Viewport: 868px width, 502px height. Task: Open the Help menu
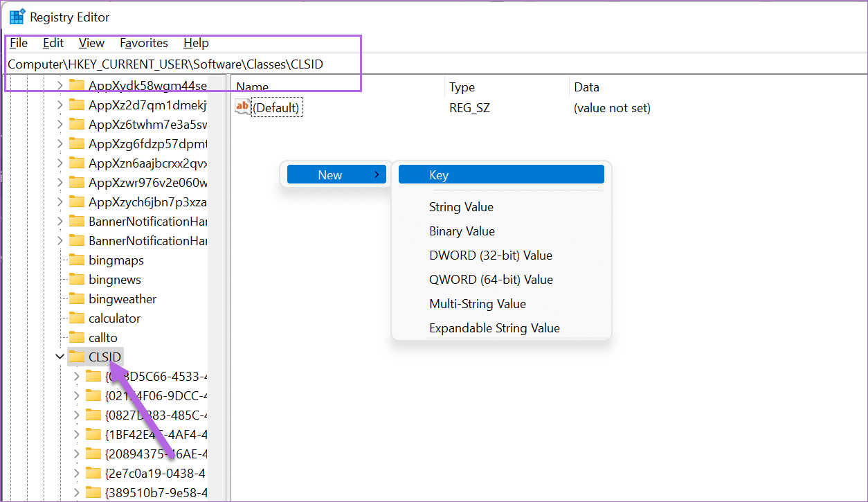click(x=196, y=43)
